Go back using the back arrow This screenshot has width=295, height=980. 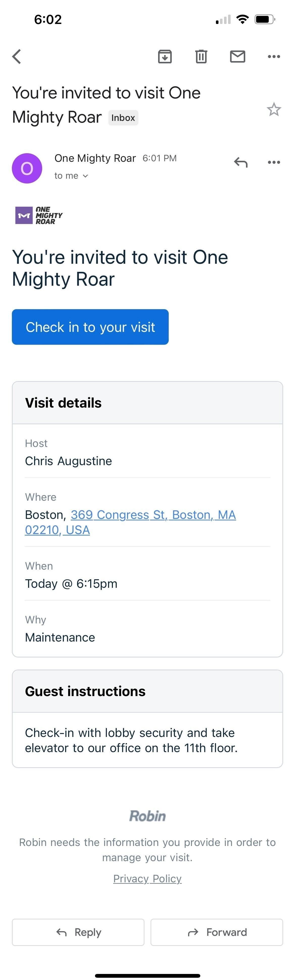(16, 57)
